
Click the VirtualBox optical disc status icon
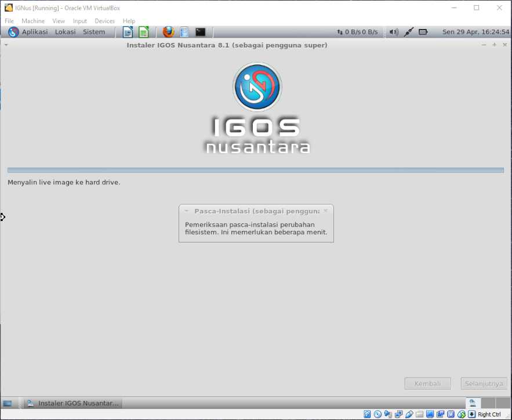[x=377, y=414]
